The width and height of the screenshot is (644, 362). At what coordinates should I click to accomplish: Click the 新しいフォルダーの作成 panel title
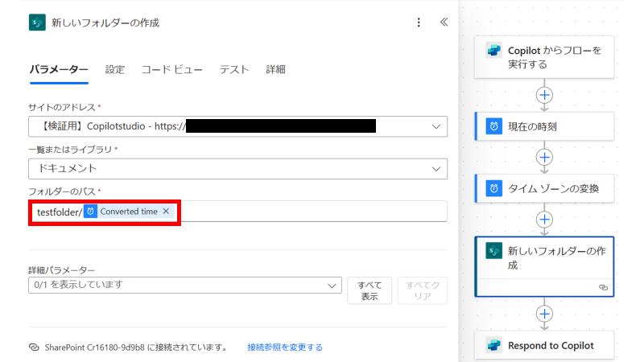pyautogui.click(x=105, y=23)
